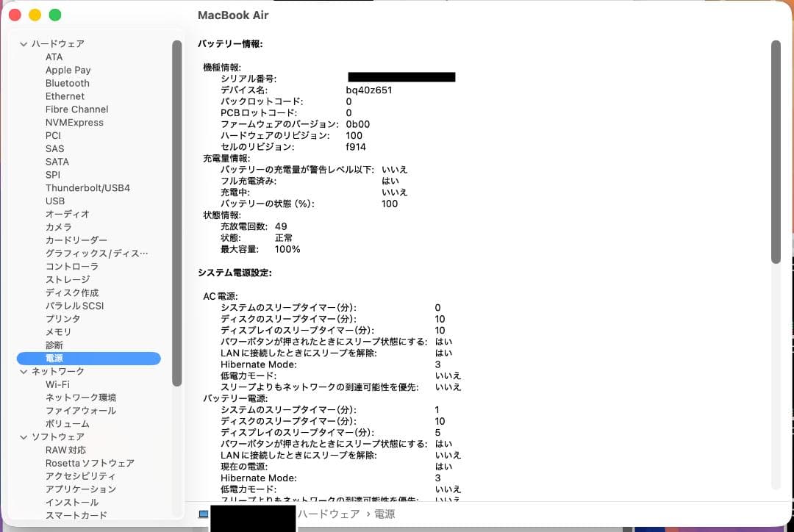Open ファイアウォール information
Image resolution: width=794 pixels, height=532 pixels.
77,410
